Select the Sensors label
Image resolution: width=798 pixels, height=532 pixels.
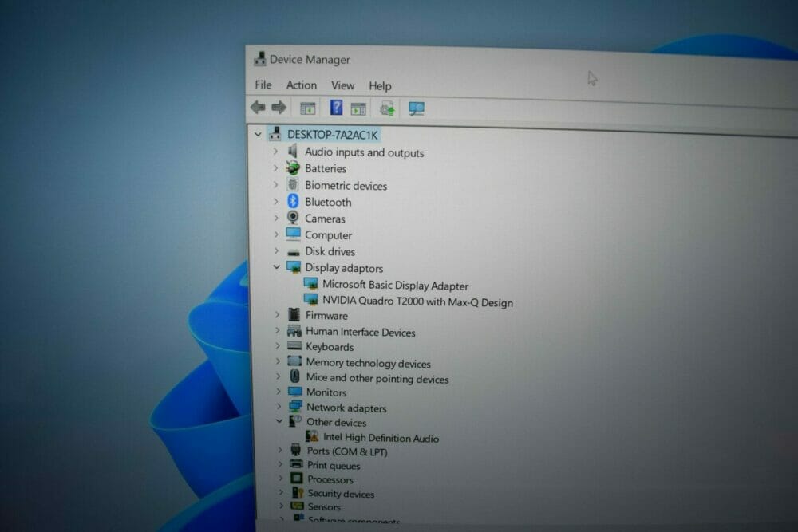pyautogui.click(x=324, y=507)
